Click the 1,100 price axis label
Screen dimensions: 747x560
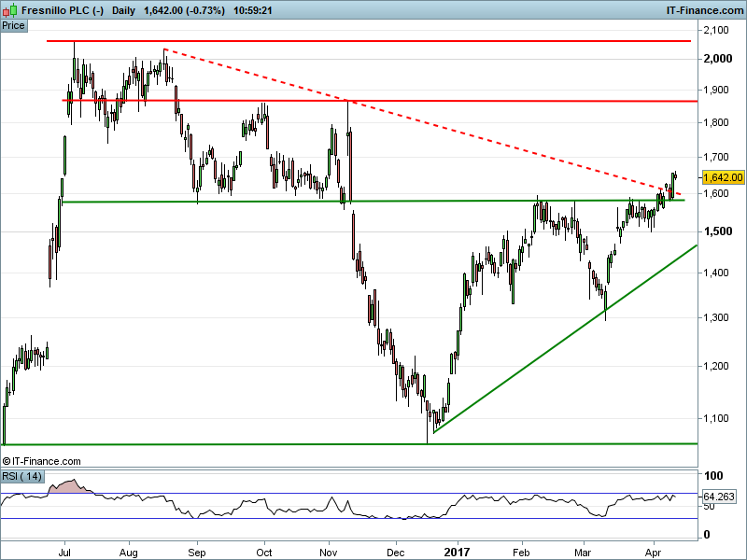(716, 418)
